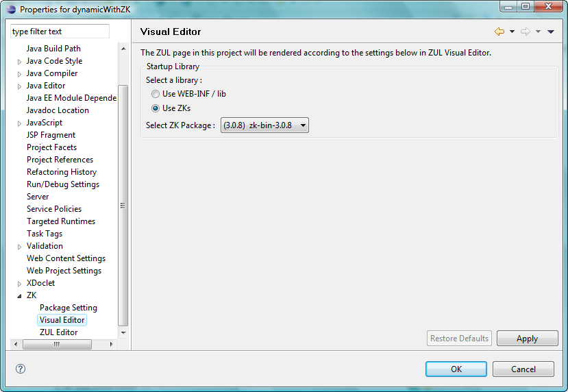Select Web Project Settings entry
The width and height of the screenshot is (568, 392).
click(x=64, y=270)
